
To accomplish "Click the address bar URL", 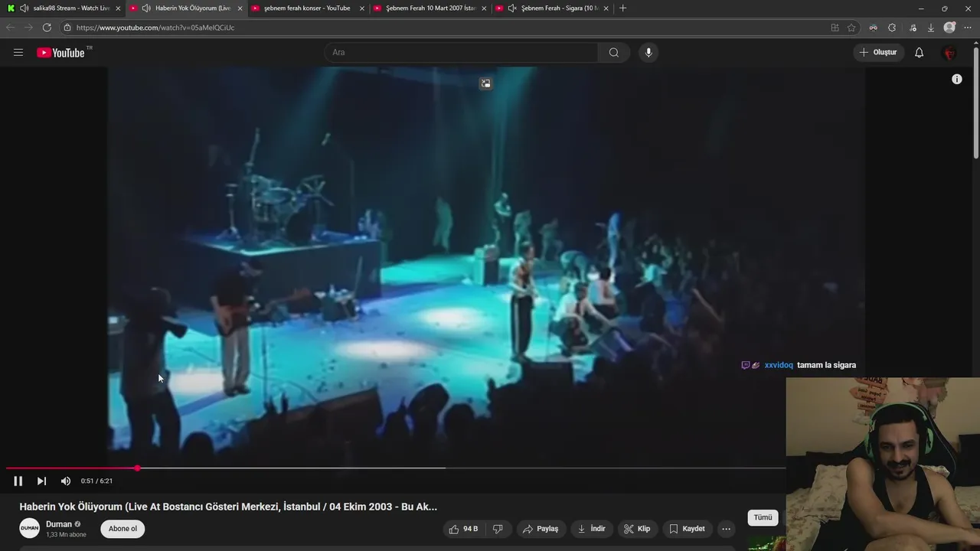I will [155, 28].
